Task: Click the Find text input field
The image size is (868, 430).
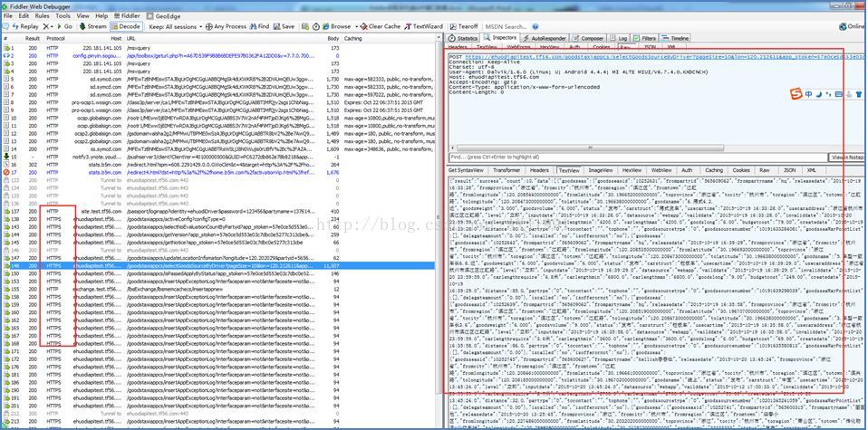Action: 637,158
